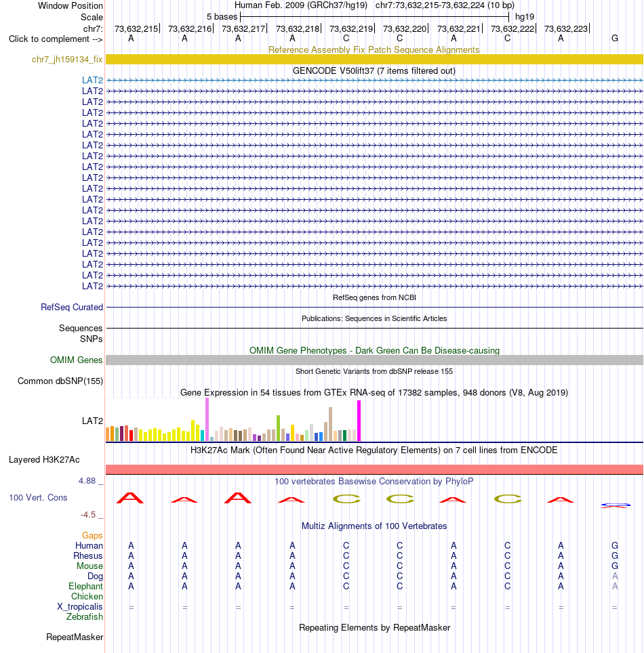
Task: Click coordinate label 73,632,222
Action: coord(512,28)
